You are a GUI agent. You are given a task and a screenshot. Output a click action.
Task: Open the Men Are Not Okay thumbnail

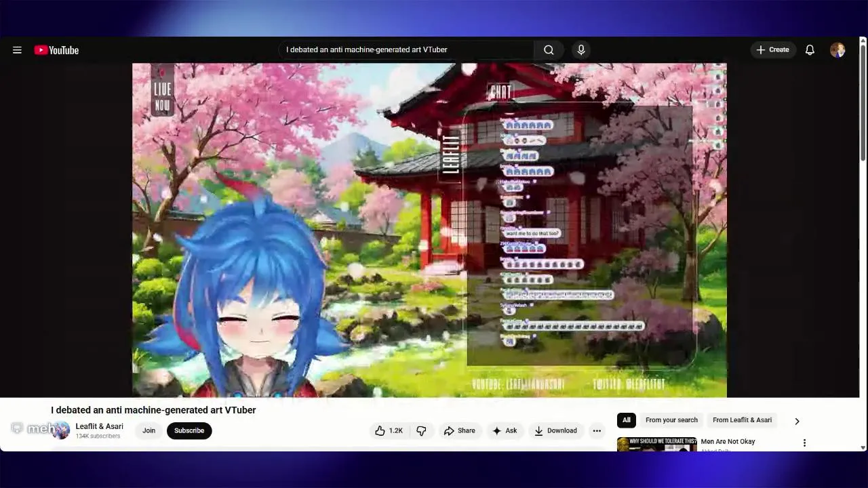click(656, 445)
